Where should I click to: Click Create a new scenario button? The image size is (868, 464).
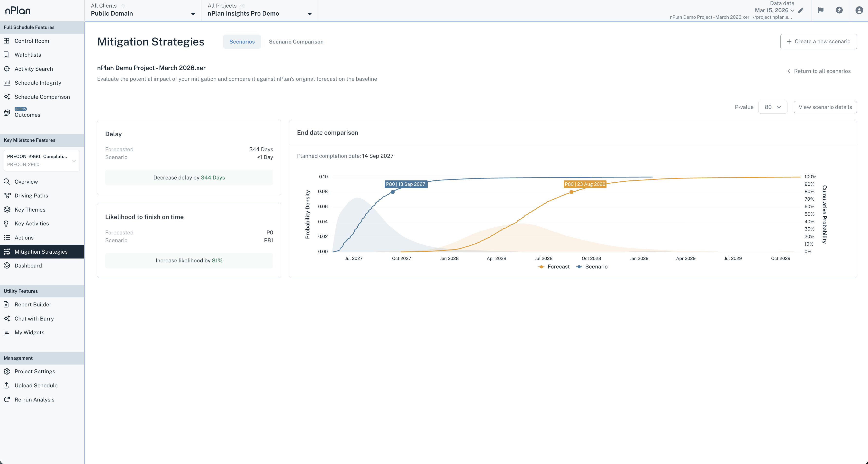818,41
